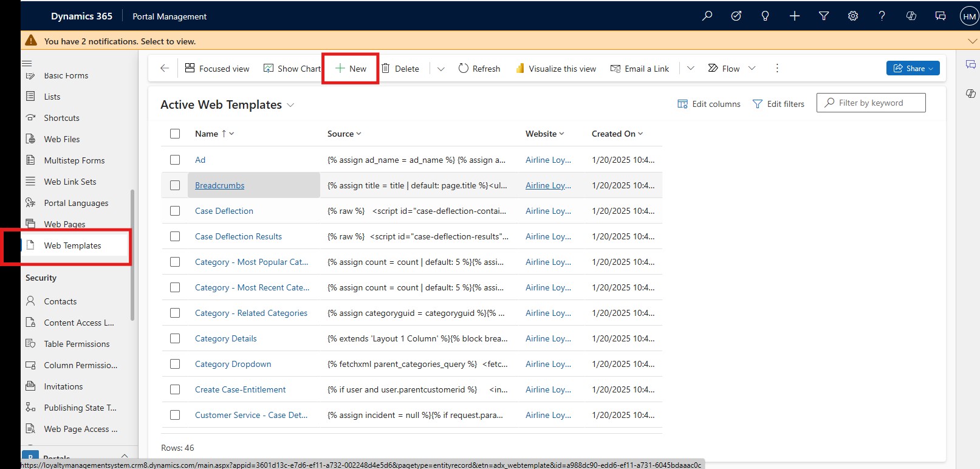Expand the Active Web Templates view selector
The image size is (980, 469).
(x=290, y=105)
